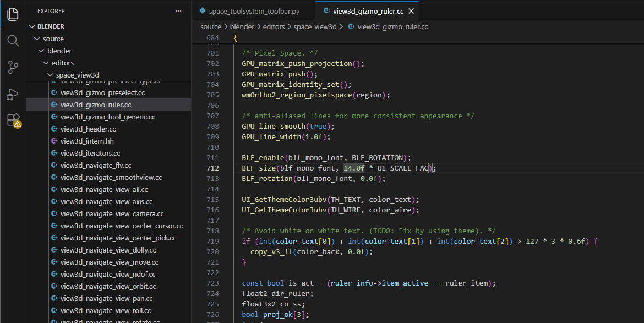
Task: Click the file icon beside view3d_header.cc
Action: point(54,129)
